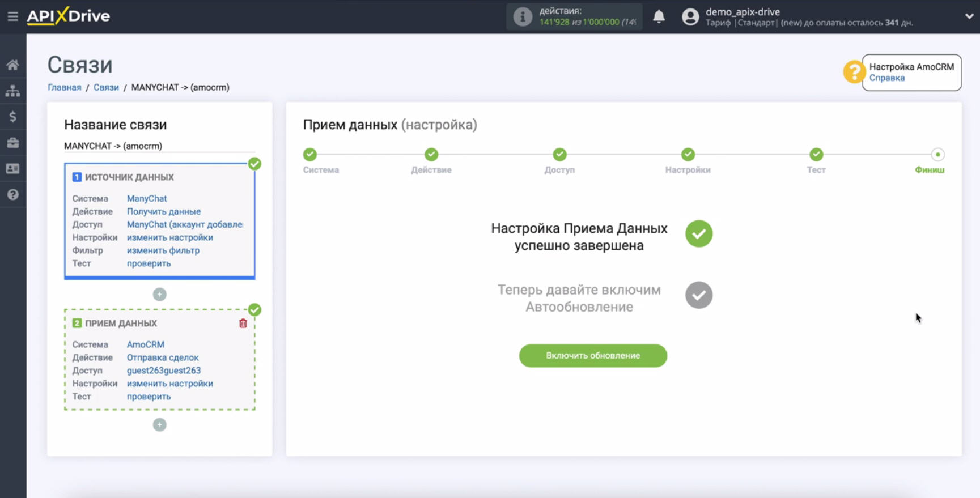Expand the account dropdown arrow

tap(969, 16)
